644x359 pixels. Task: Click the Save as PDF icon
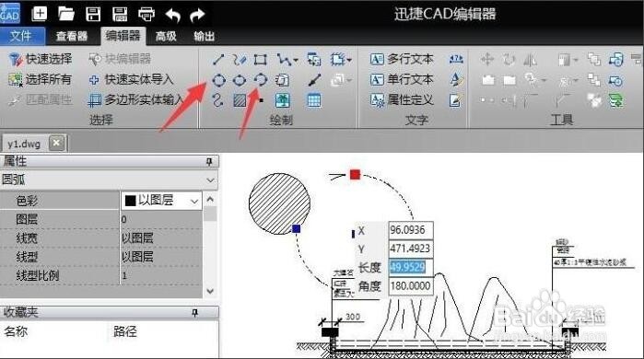pos(120,14)
